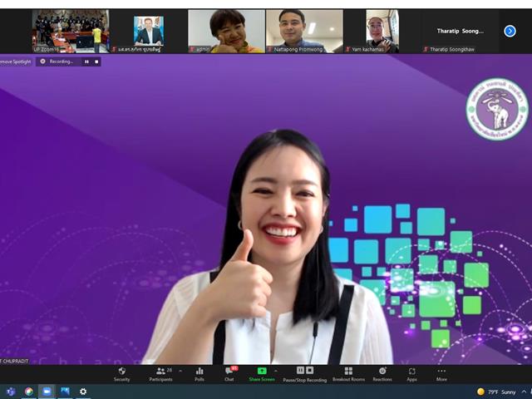532x399 pixels.
Task: Expand the Participants caret arrow
Action: 180,372
